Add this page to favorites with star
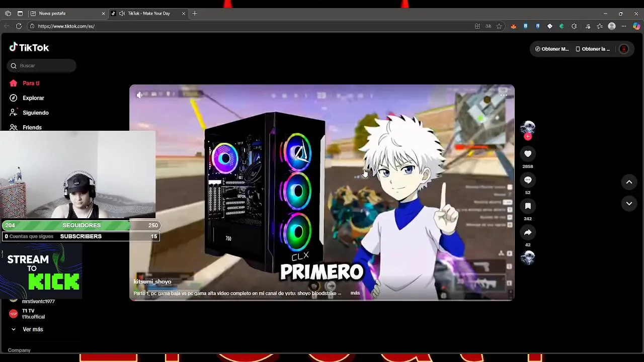Image resolution: width=644 pixels, height=362 pixels. (x=499, y=26)
